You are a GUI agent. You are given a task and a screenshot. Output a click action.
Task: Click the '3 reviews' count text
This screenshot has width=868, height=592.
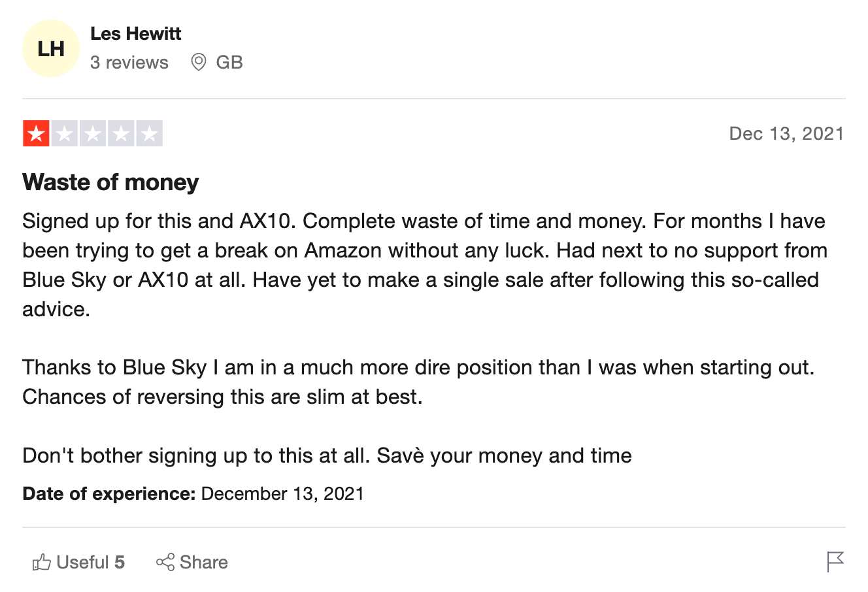tap(129, 62)
